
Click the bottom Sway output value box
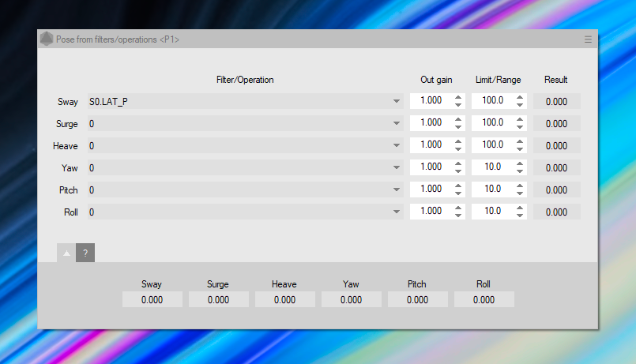[152, 299]
